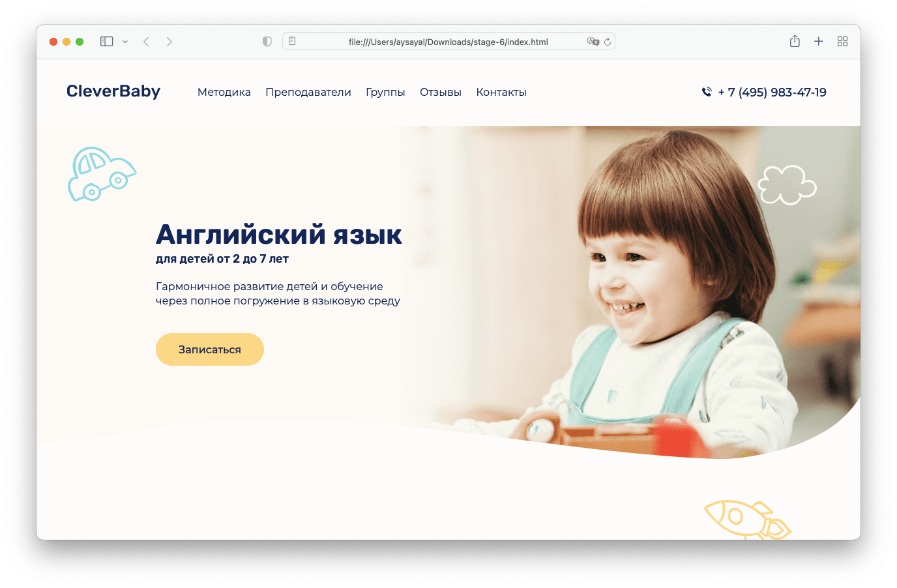Call the +7 (495) 983-47-19 number
897x588 pixels.
click(764, 93)
